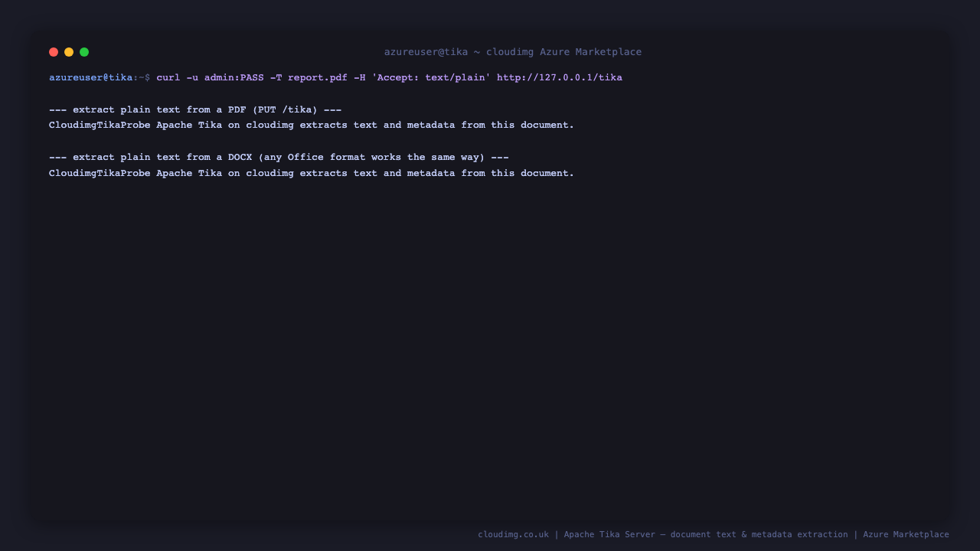Click the CloudimgTikaProbe output line under the DOCX header

point(312,174)
